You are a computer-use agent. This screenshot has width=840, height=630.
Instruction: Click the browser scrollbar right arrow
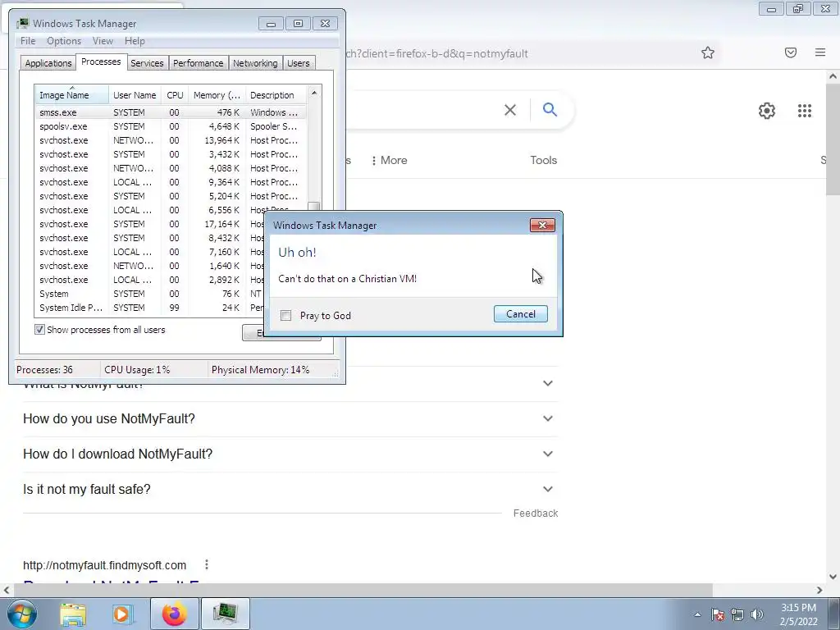[x=819, y=590]
